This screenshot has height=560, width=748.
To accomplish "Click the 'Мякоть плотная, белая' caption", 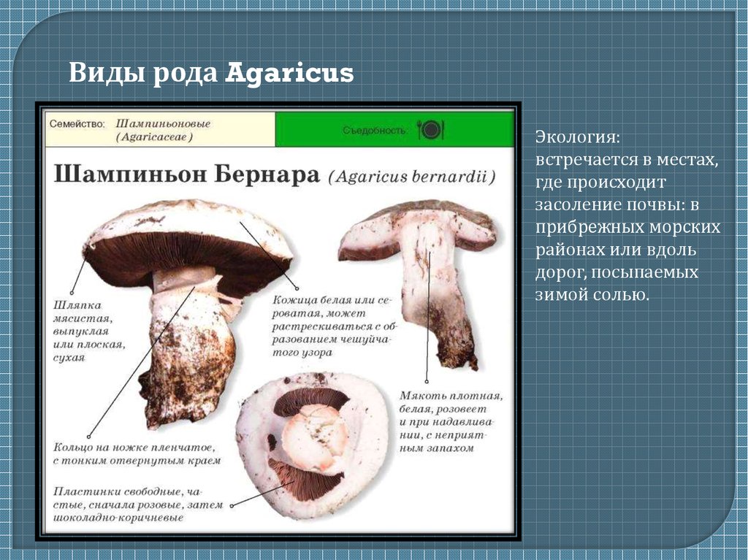I will click(451, 422).
